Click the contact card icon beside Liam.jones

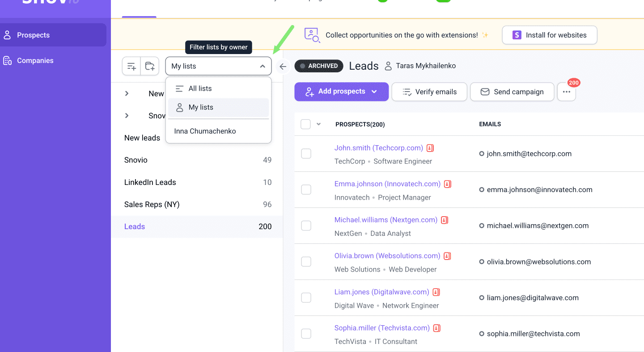(436, 292)
